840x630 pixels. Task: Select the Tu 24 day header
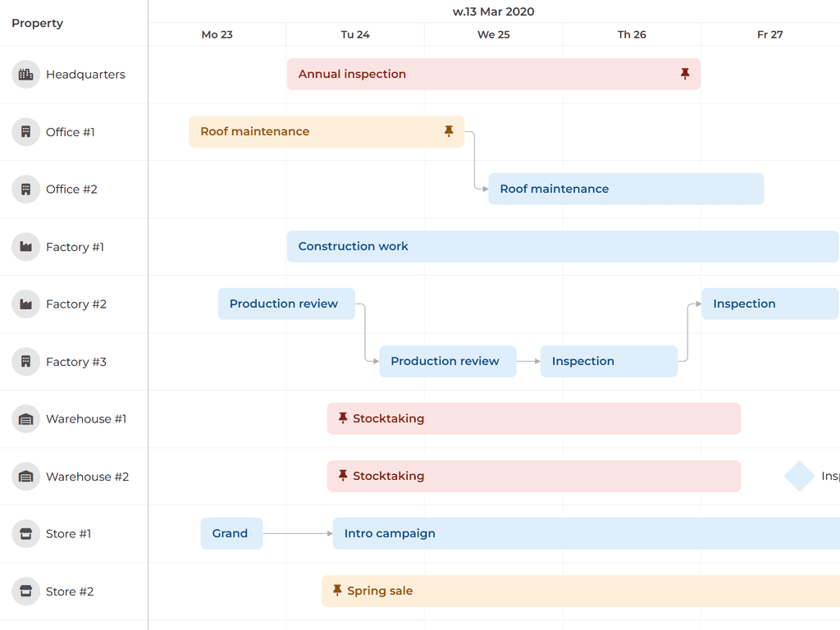click(x=354, y=34)
